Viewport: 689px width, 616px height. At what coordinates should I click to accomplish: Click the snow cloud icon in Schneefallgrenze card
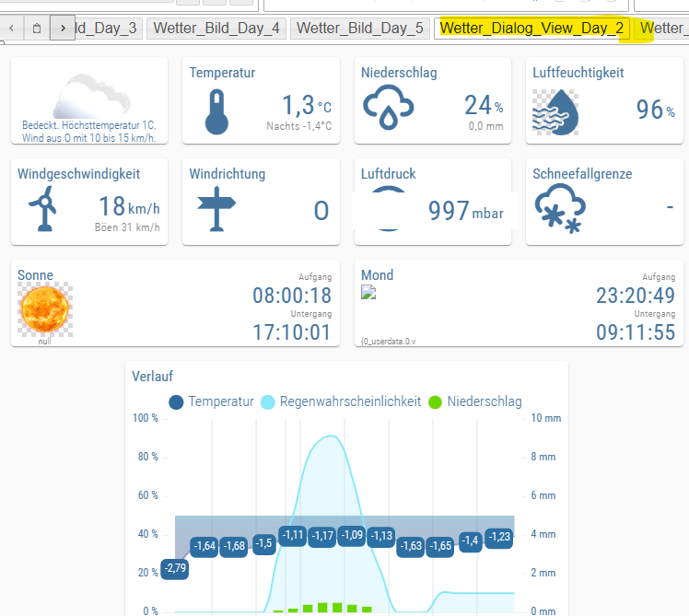[x=560, y=208]
